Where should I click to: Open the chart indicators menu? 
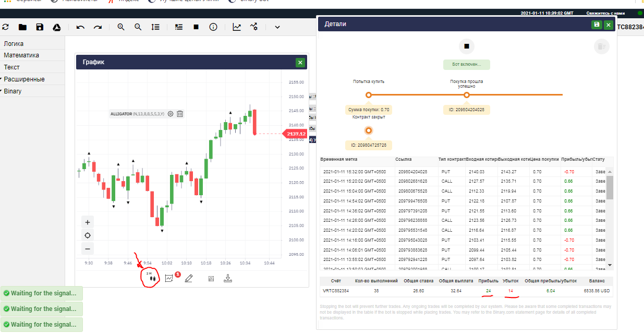(x=169, y=278)
